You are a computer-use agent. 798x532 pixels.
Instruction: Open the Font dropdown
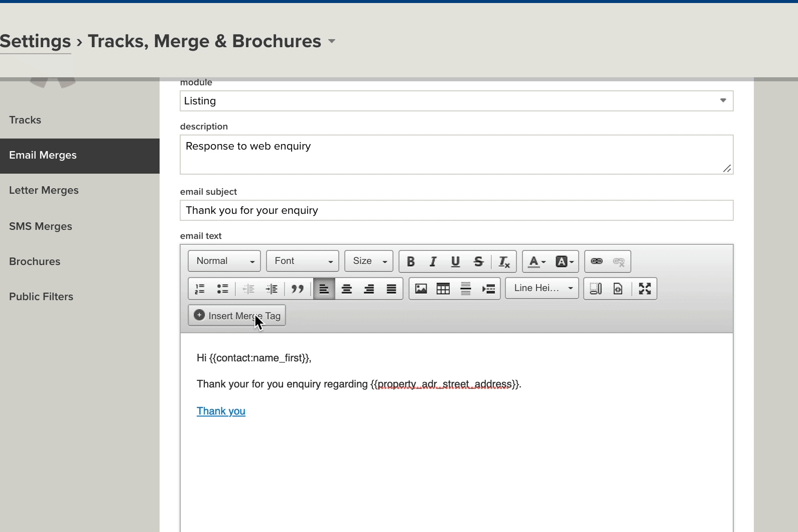303,261
